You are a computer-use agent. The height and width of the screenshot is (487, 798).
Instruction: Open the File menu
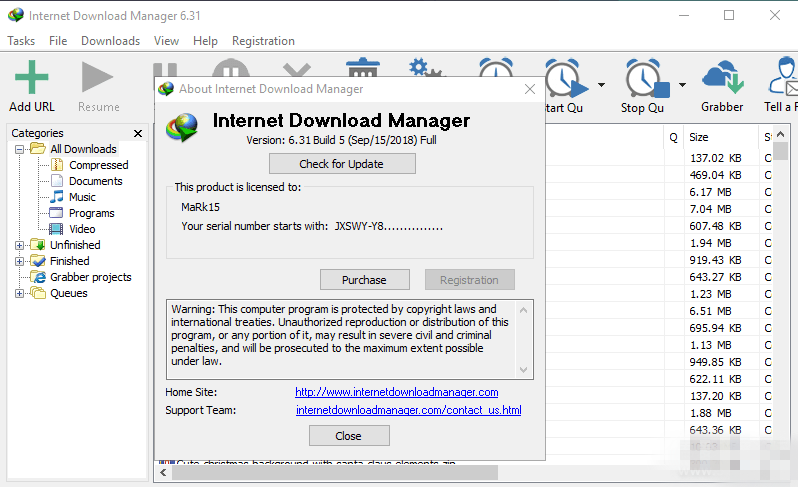pyautogui.click(x=58, y=41)
